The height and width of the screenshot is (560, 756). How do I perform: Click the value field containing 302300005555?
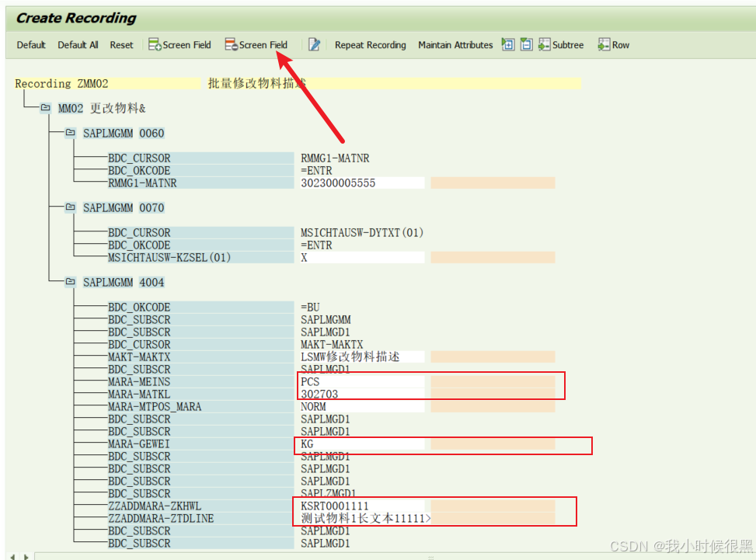pyautogui.click(x=361, y=183)
